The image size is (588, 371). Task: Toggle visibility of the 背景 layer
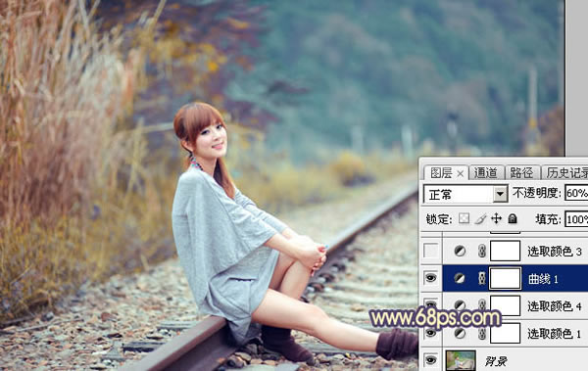point(430,360)
